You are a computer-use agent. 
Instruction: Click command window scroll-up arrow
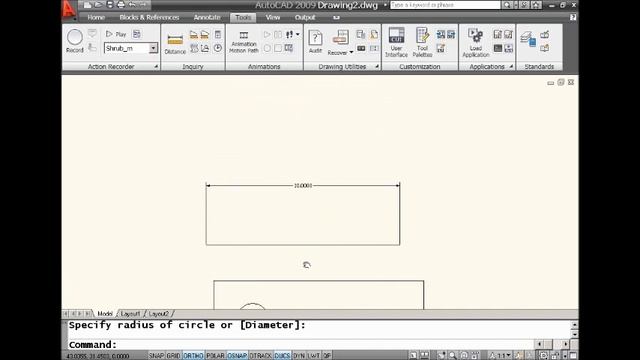coord(574,325)
